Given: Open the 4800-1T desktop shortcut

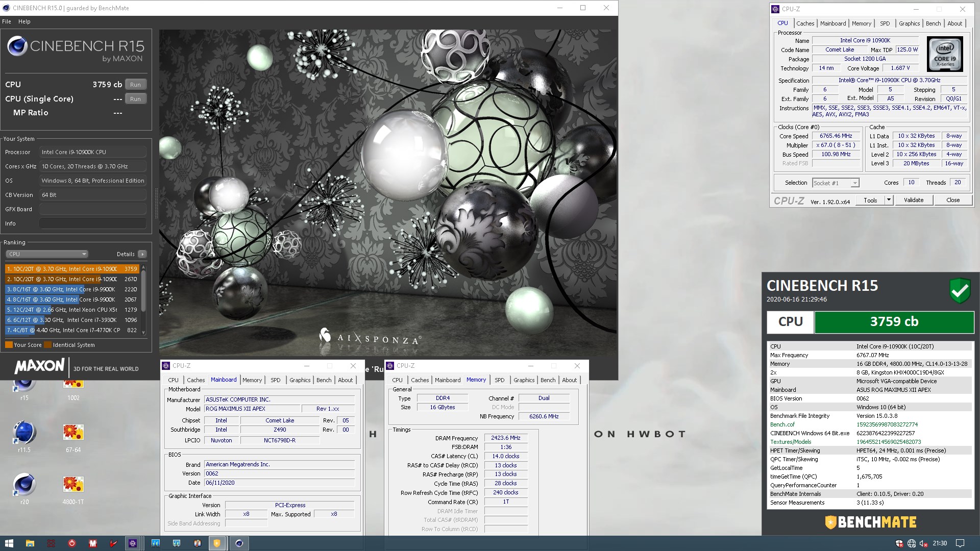Looking at the screenshot, I should click(x=73, y=489).
